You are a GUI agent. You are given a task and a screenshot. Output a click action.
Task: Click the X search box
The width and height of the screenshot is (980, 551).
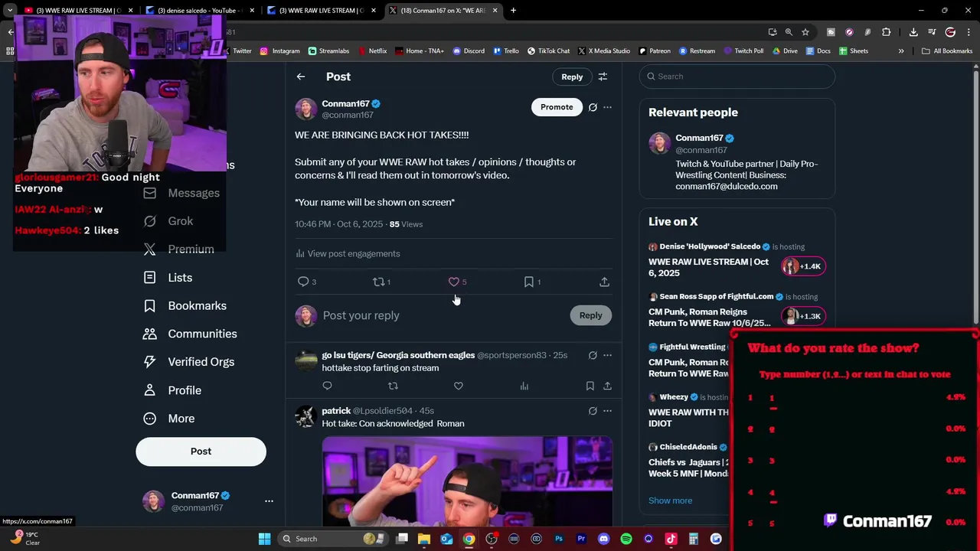pos(737,77)
